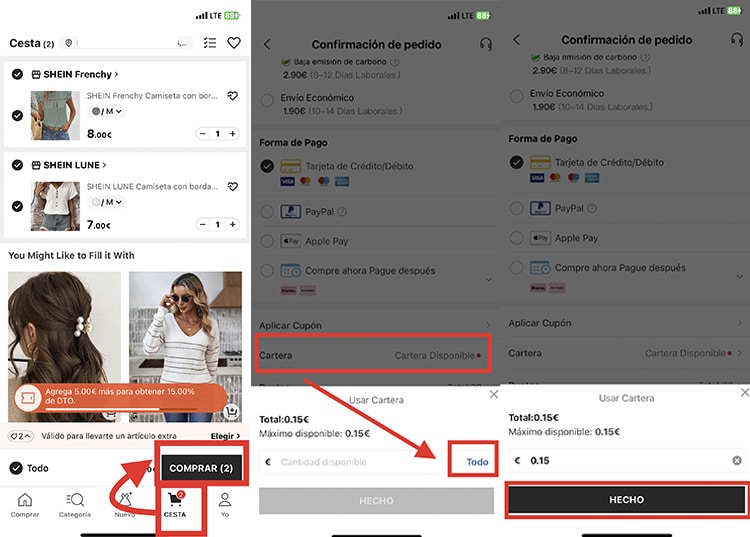Open the SHEIN LUNE store page

coord(69,165)
